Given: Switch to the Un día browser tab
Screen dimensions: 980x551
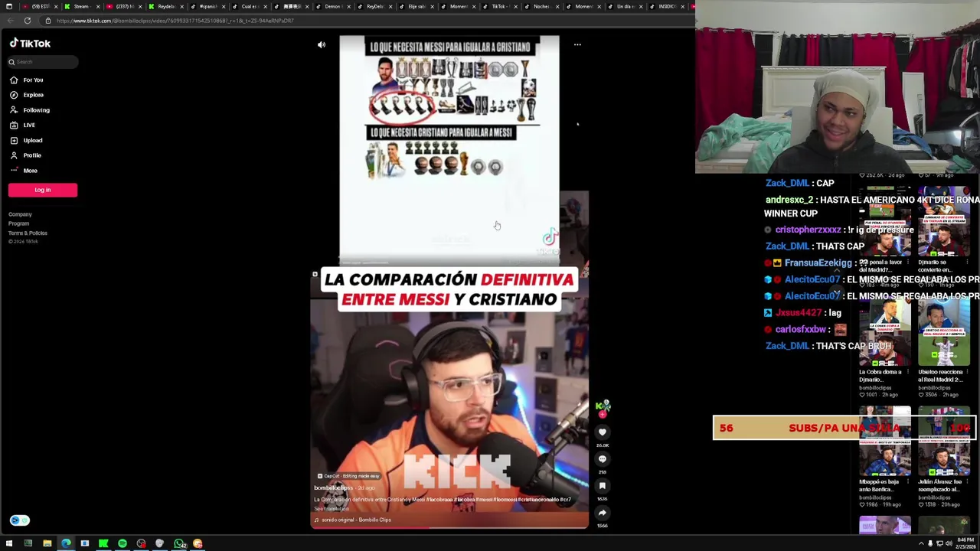Looking at the screenshot, I should coord(625,6).
